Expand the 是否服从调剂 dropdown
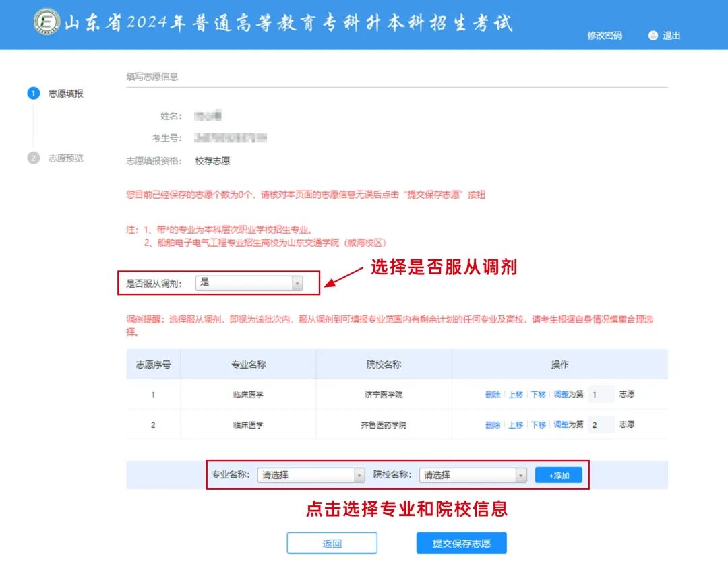The width and height of the screenshot is (728, 570). tap(249, 283)
